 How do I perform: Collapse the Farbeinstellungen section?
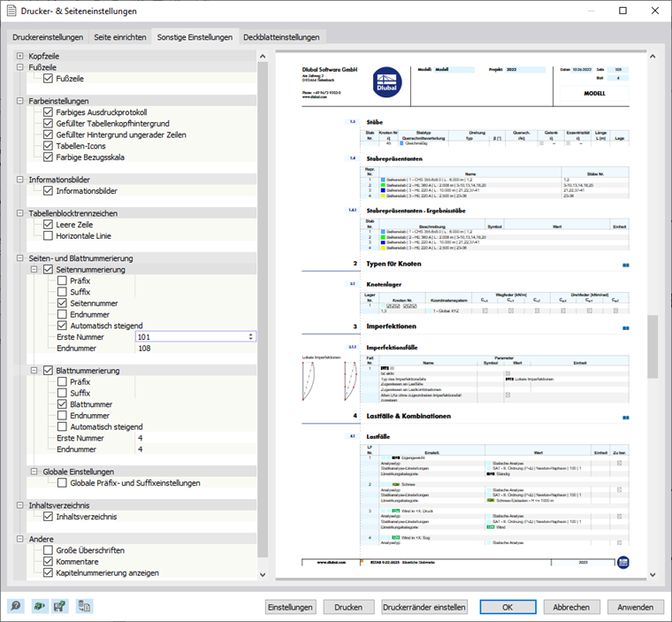19,101
